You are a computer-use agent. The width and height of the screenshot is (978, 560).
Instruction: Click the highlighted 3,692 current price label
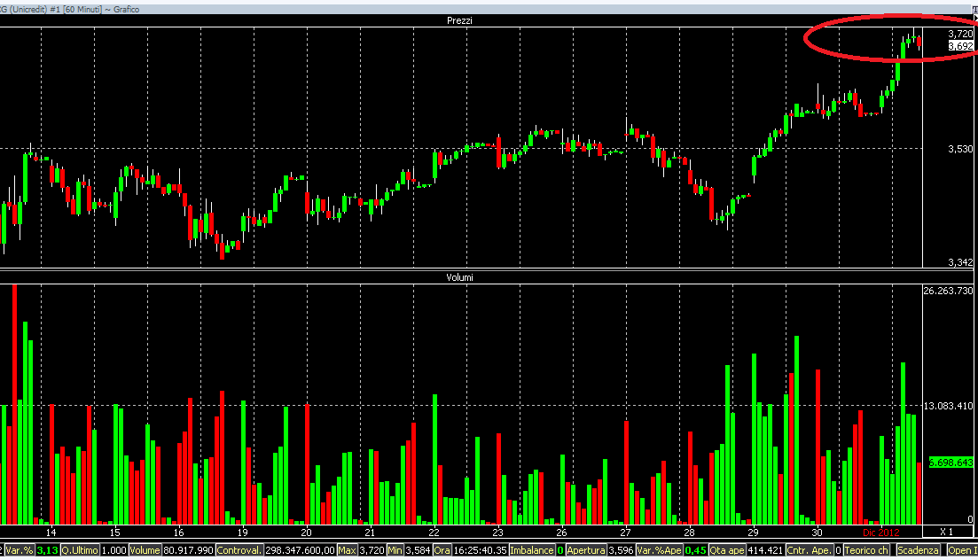coord(960,46)
